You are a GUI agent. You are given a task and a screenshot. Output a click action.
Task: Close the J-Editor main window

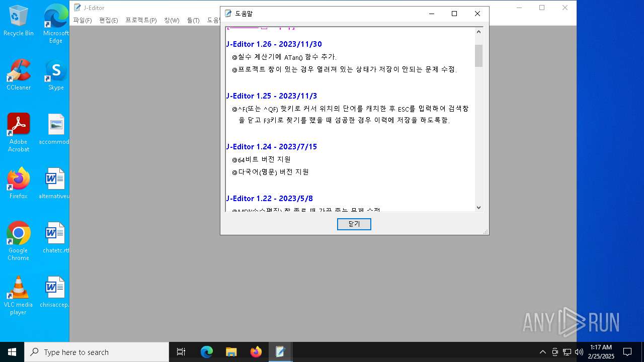565,8
